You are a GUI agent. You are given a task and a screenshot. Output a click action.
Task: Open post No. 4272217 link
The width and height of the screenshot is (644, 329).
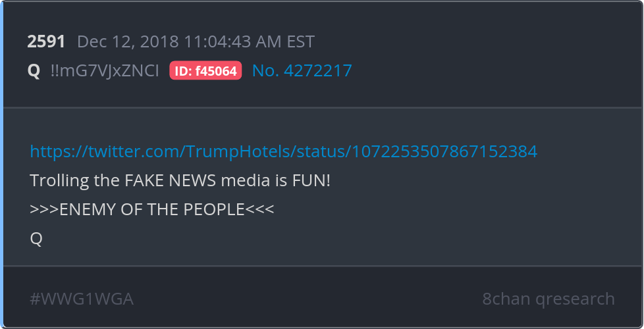click(x=302, y=70)
